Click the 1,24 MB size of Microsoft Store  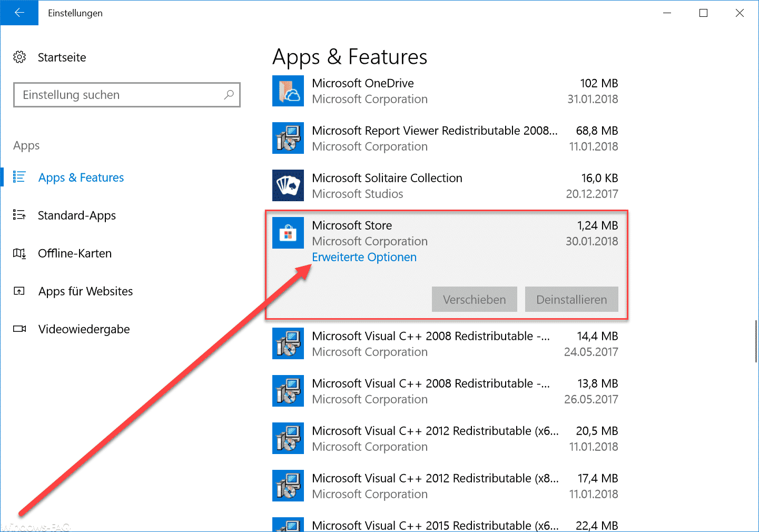597,225
